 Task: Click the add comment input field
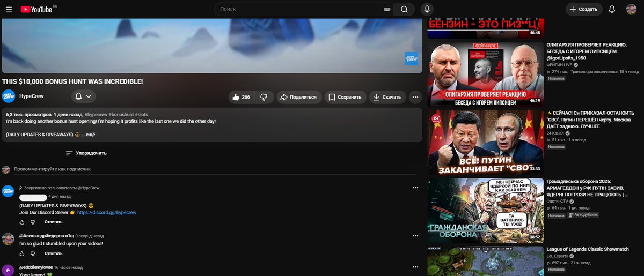click(215, 169)
